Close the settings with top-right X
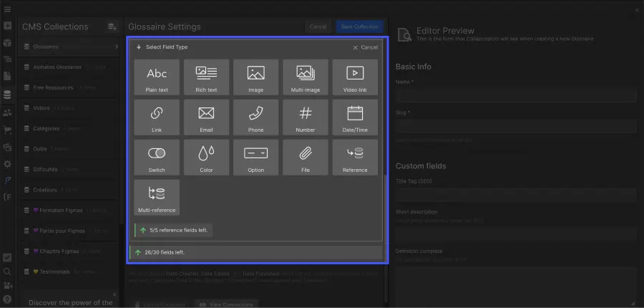The image size is (644, 308). (x=637, y=9)
